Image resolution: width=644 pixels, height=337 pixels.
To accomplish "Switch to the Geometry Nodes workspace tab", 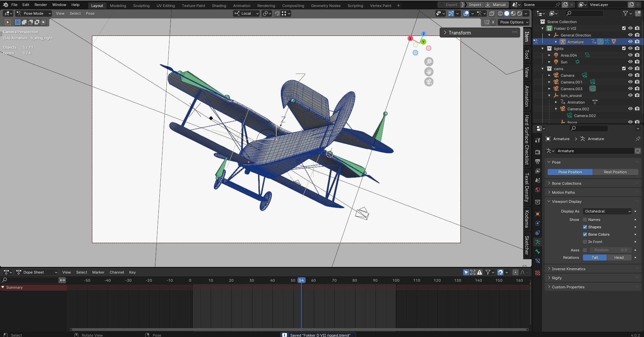I will (x=326, y=6).
